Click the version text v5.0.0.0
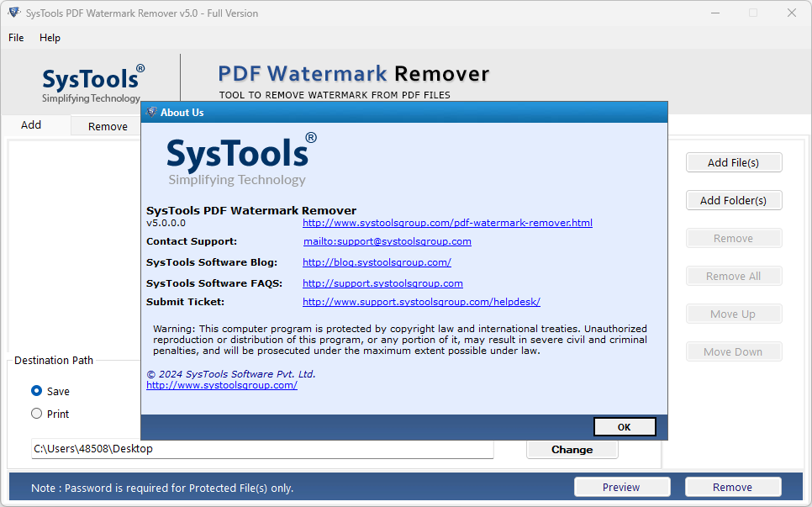 166,223
